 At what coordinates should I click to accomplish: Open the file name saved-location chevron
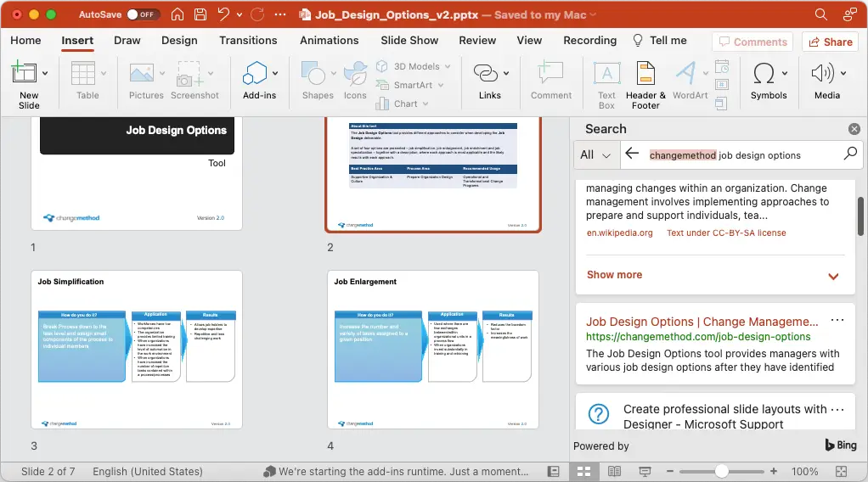pos(593,15)
